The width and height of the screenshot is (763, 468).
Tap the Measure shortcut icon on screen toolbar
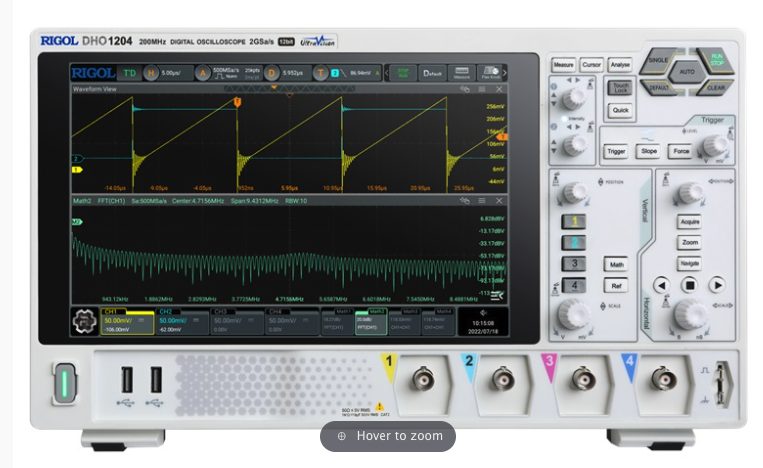point(461,73)
